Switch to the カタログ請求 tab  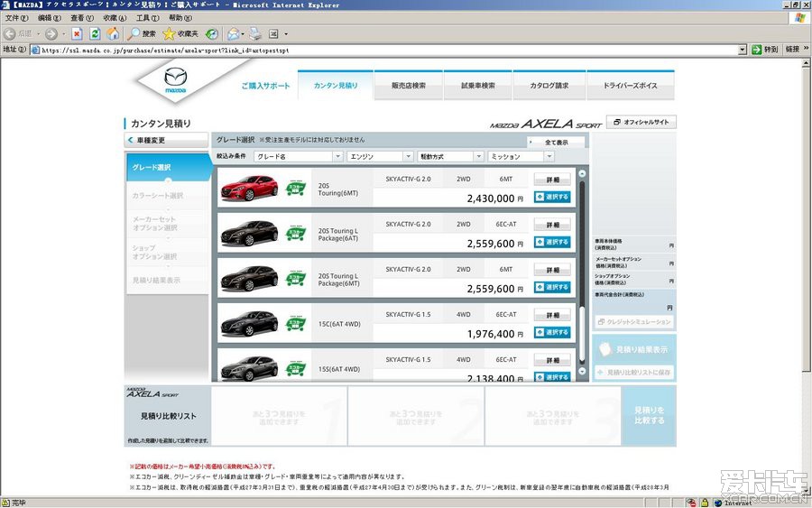coord(549,86)
